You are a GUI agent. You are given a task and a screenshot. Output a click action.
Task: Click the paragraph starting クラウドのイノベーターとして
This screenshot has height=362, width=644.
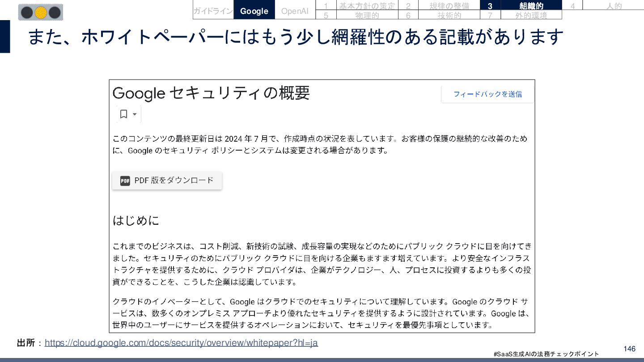pos(321,313)
